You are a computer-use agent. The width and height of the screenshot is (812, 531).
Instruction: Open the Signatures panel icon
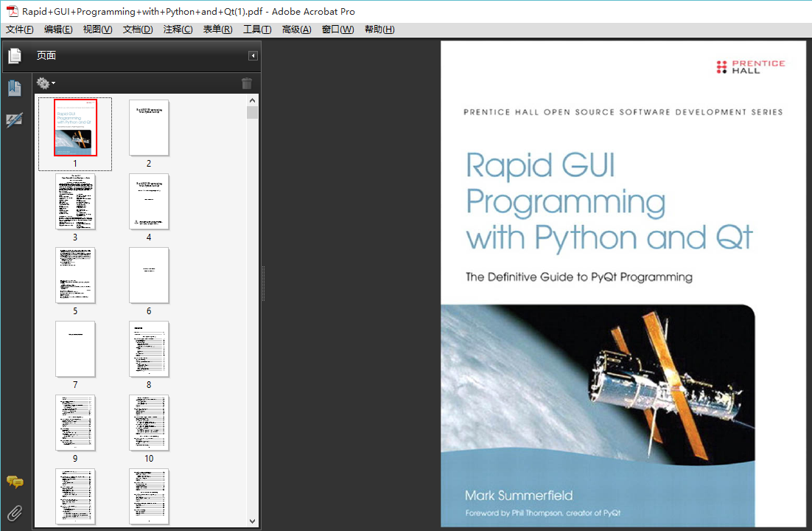(x=15, y=120)
